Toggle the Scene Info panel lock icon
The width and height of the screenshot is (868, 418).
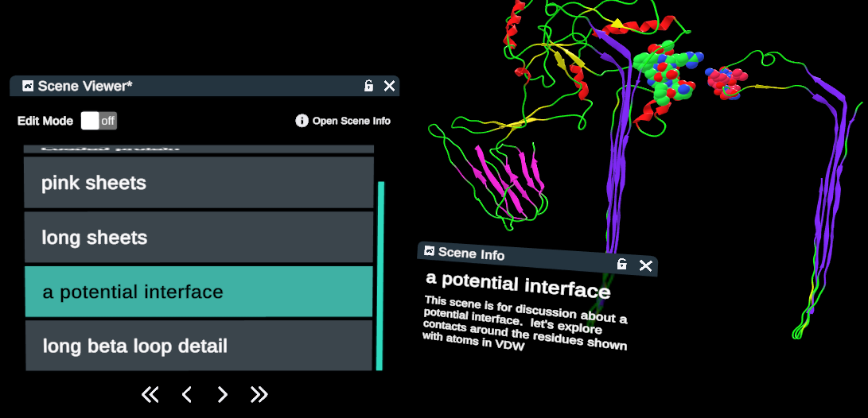[x=622, y=264]
